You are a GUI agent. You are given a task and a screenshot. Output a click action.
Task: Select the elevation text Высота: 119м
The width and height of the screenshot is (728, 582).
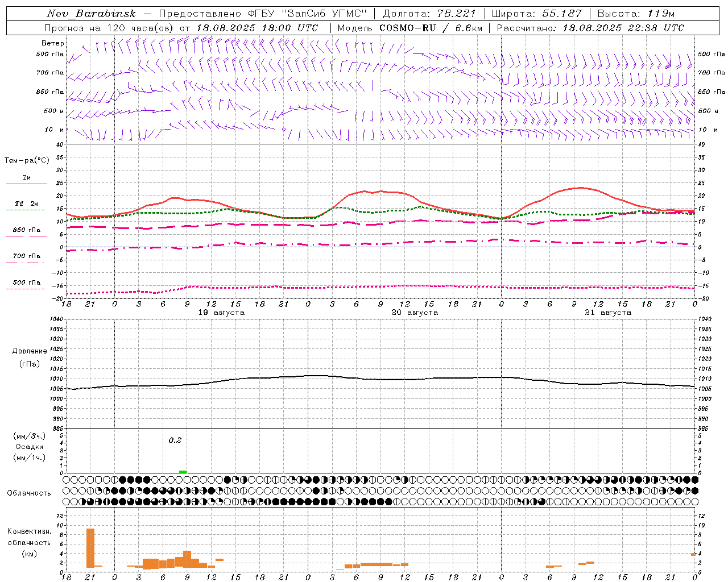point(635,14)
